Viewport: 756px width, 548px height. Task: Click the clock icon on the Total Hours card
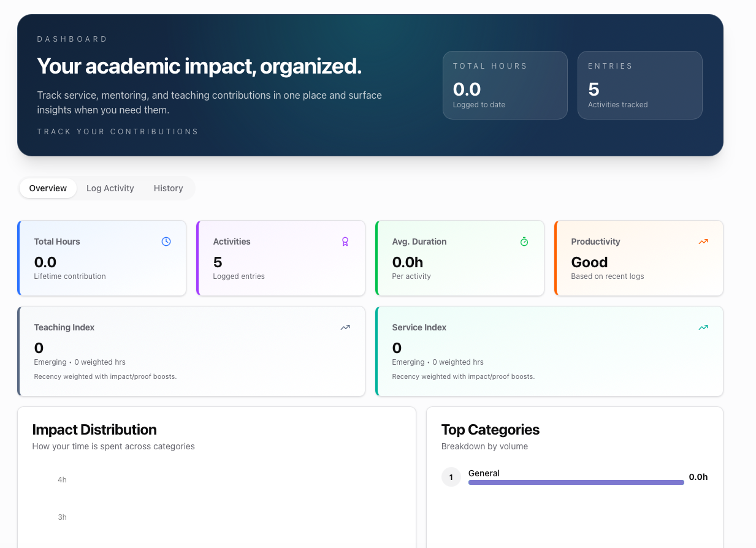click(x=166, y=242)
